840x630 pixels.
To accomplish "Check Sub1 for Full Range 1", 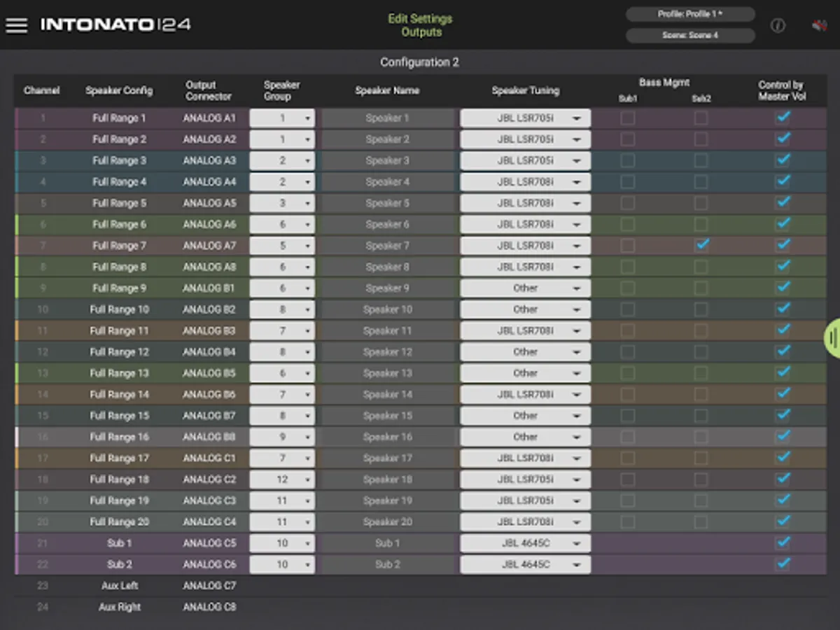I will click(x=628, y=118).
